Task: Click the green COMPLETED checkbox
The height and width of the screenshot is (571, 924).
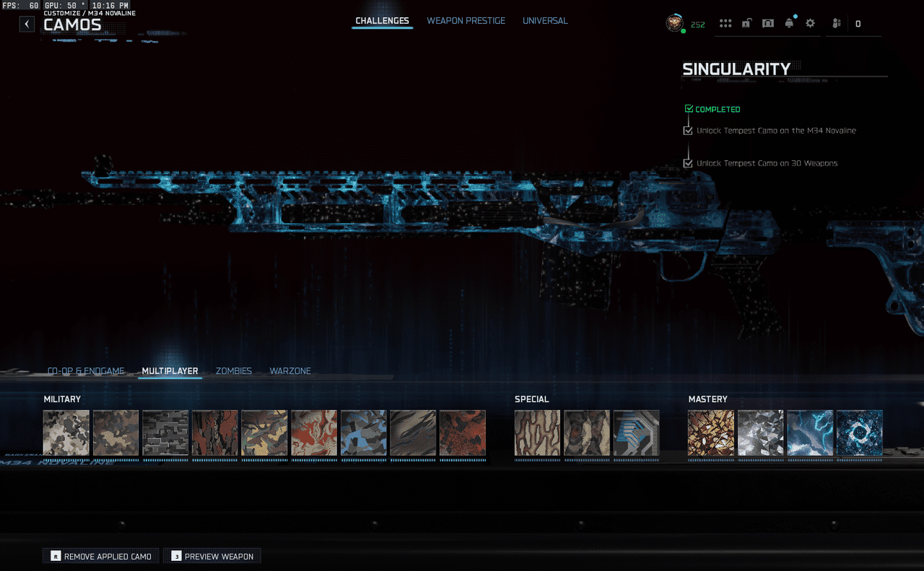Action: coord(689,109)
